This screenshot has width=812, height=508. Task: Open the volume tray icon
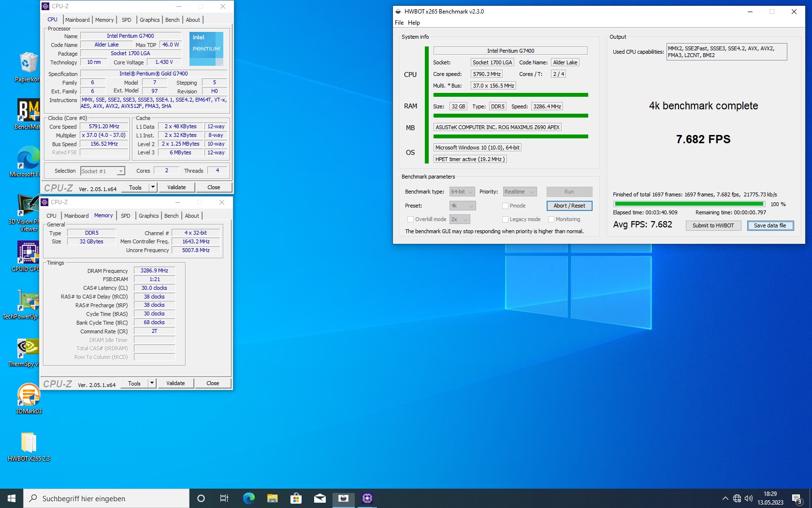749,498
